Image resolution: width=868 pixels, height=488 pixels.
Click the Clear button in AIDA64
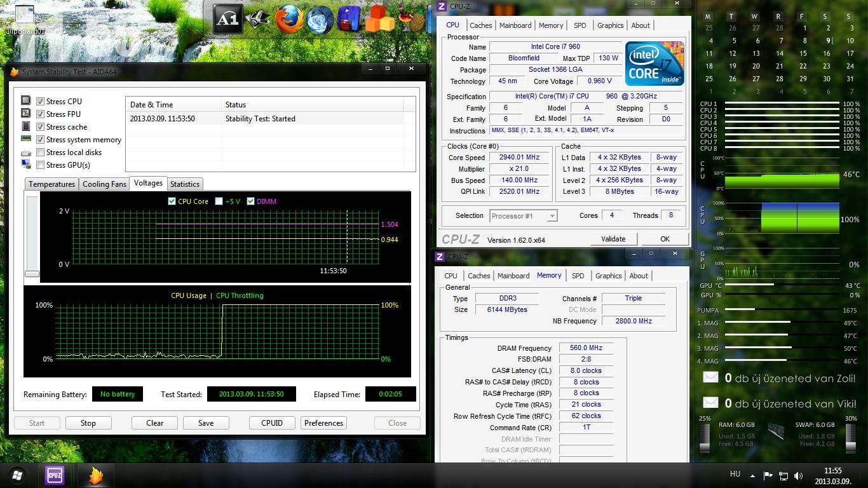coord(155,423)
